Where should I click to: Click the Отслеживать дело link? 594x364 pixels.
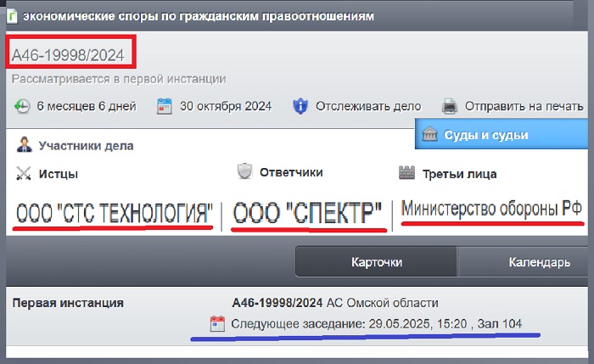(x=368, y=106)
